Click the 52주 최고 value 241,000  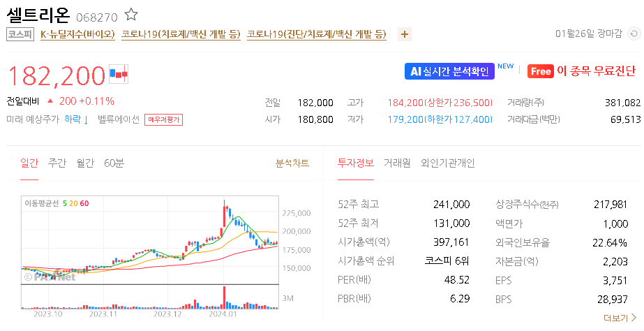click(x=451, y=205)
